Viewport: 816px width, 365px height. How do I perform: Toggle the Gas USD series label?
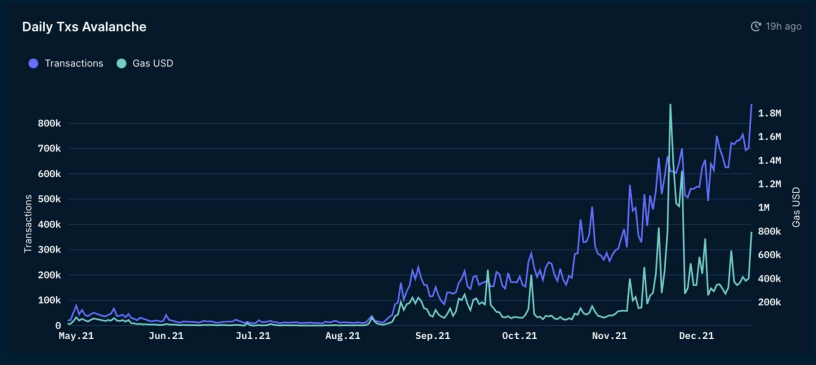coord(153,64)
